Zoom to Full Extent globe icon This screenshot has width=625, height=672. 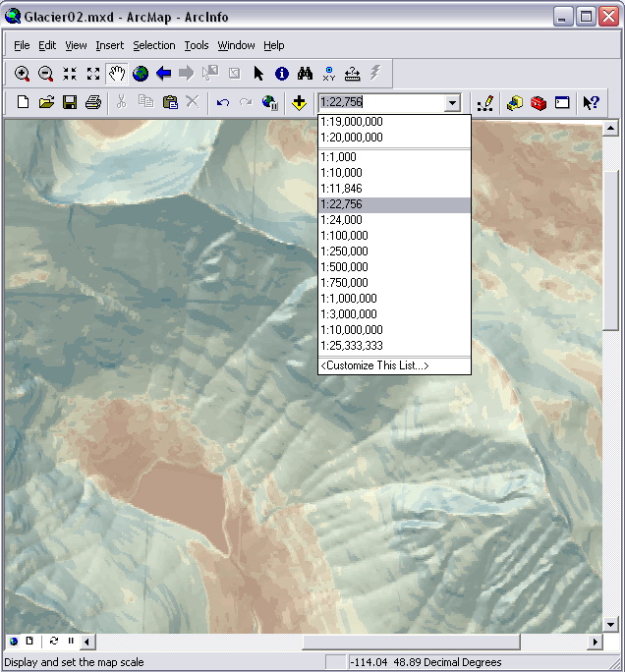click(141, 74)
